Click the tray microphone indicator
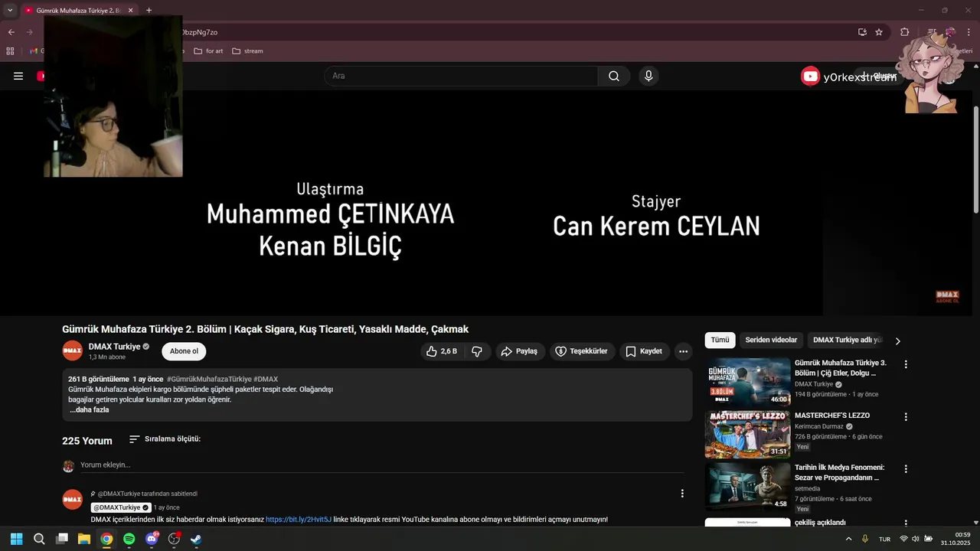The width and height of the screenshot is (980, 551). pos(865,539)
